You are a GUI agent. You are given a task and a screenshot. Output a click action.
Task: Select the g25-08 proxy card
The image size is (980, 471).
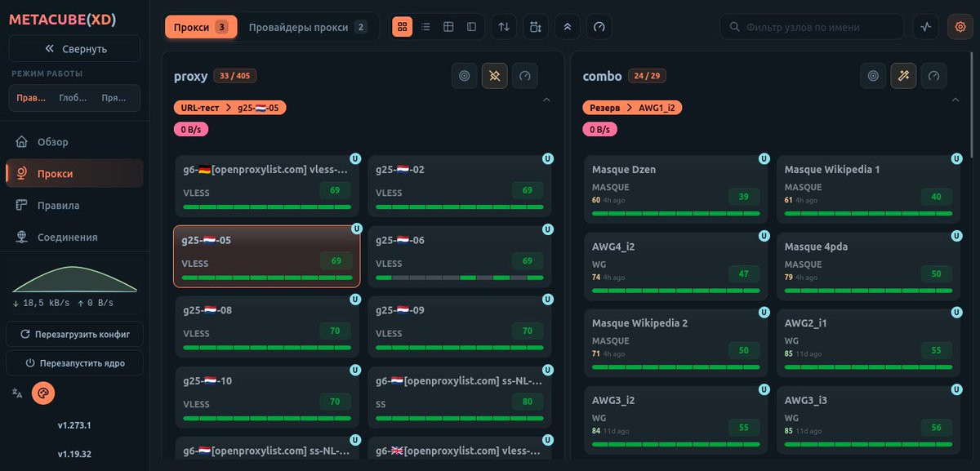[267, 327]
